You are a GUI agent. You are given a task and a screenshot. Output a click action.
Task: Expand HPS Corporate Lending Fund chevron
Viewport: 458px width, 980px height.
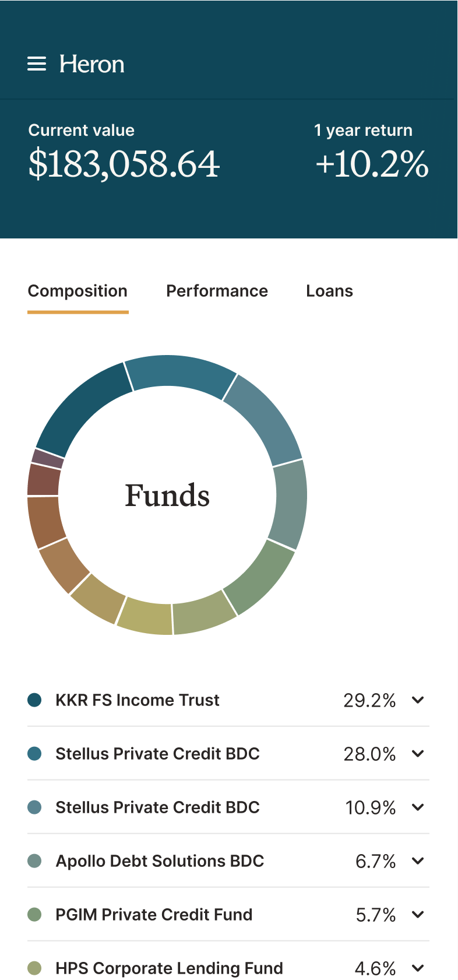pos(418,968)
